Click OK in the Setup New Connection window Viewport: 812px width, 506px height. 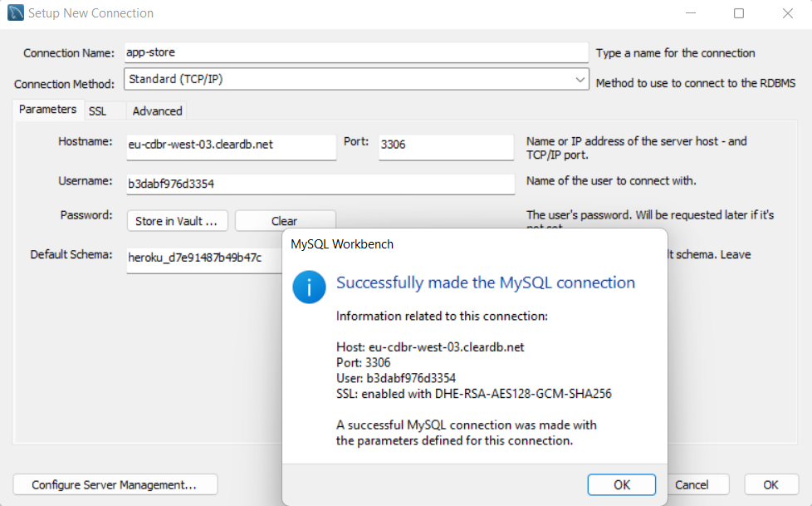coord(771,484)
